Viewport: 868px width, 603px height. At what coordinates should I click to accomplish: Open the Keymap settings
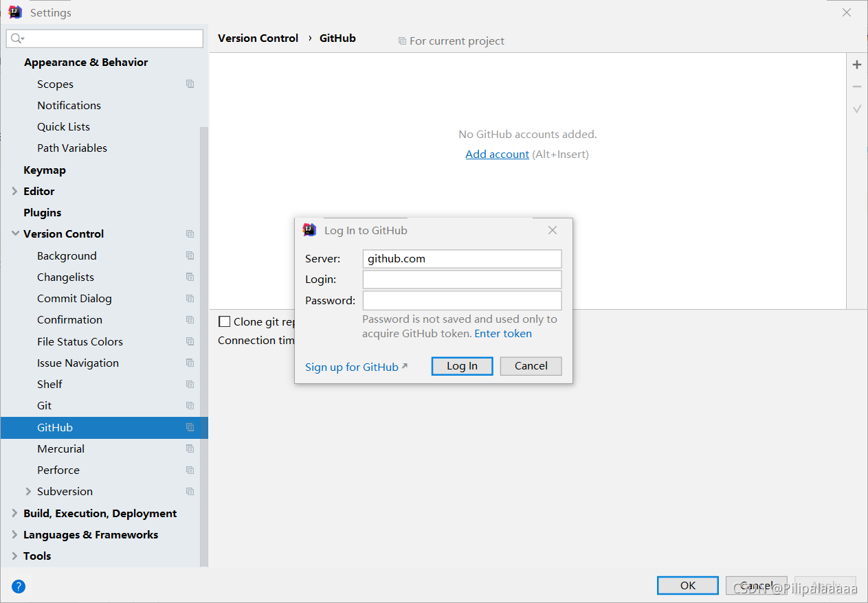[x=45, y=170]
